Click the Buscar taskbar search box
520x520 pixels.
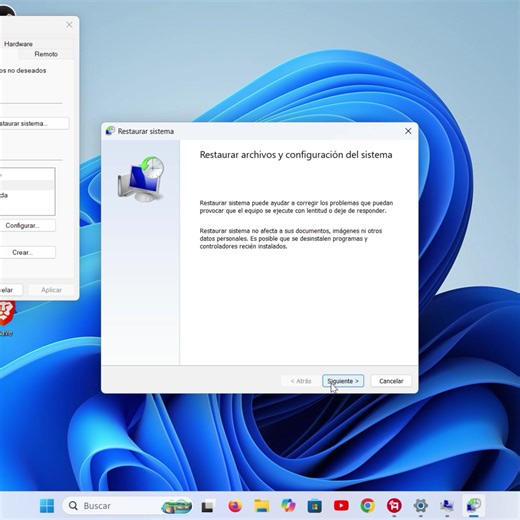point(128,506)
